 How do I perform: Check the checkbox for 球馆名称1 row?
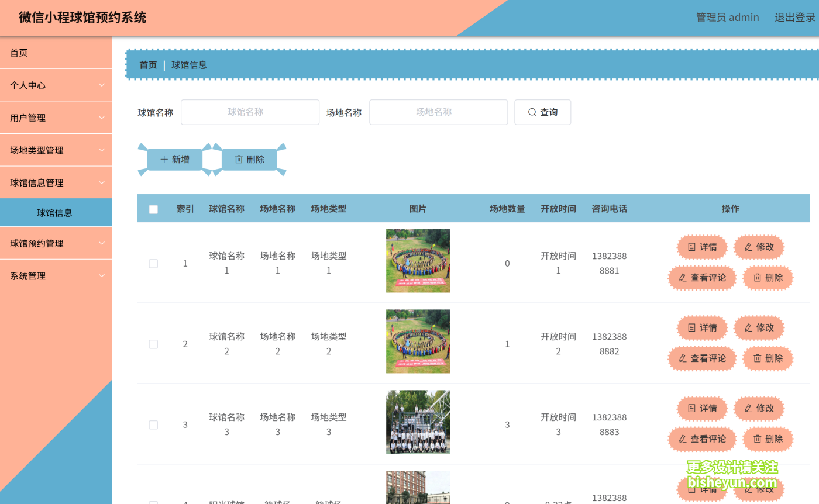(x=153, y=263)
